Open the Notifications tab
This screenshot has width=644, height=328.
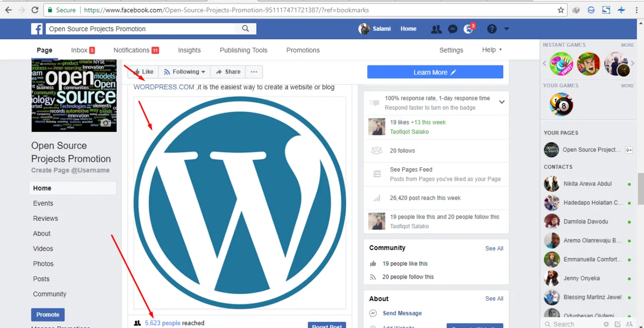[x=136, y=50]
